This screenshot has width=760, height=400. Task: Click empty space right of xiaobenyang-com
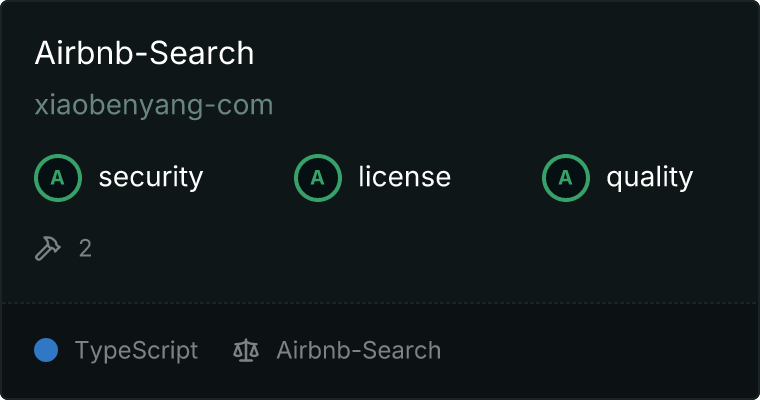500,105
